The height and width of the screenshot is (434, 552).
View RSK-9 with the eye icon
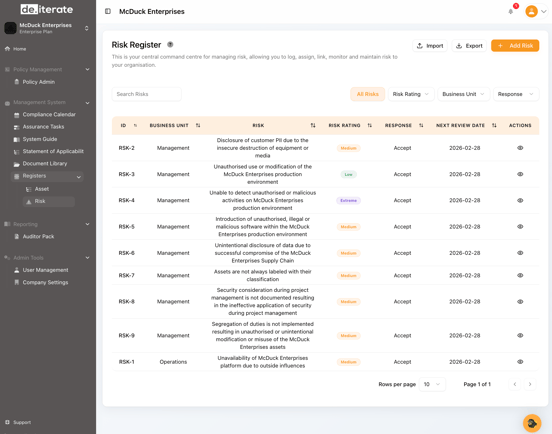coord(520,335)
